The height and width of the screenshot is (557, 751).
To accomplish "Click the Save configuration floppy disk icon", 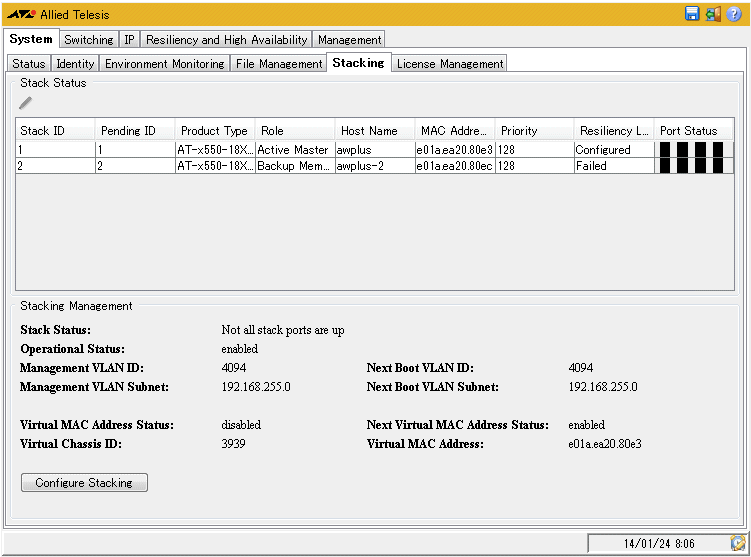I will click(692, 14).
